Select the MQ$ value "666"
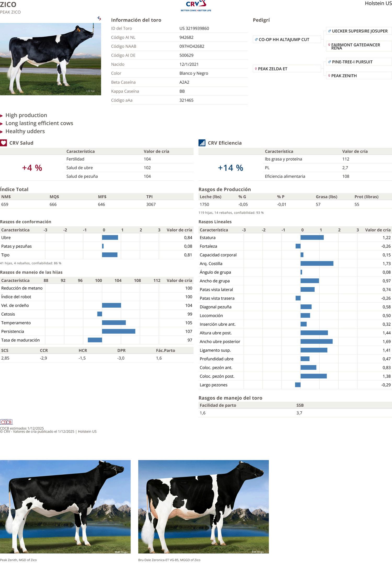The height and width of the screenshot is (563, 392). coord(53,204)
